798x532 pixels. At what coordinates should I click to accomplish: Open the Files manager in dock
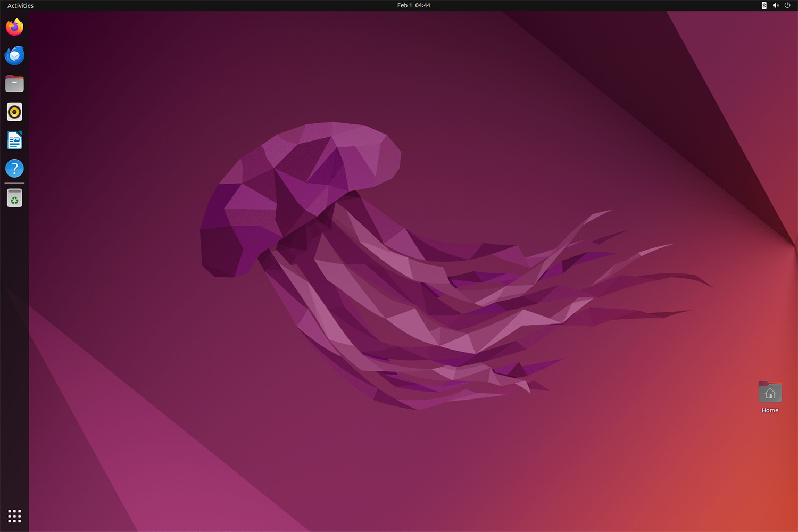click(x=14, y=84)
